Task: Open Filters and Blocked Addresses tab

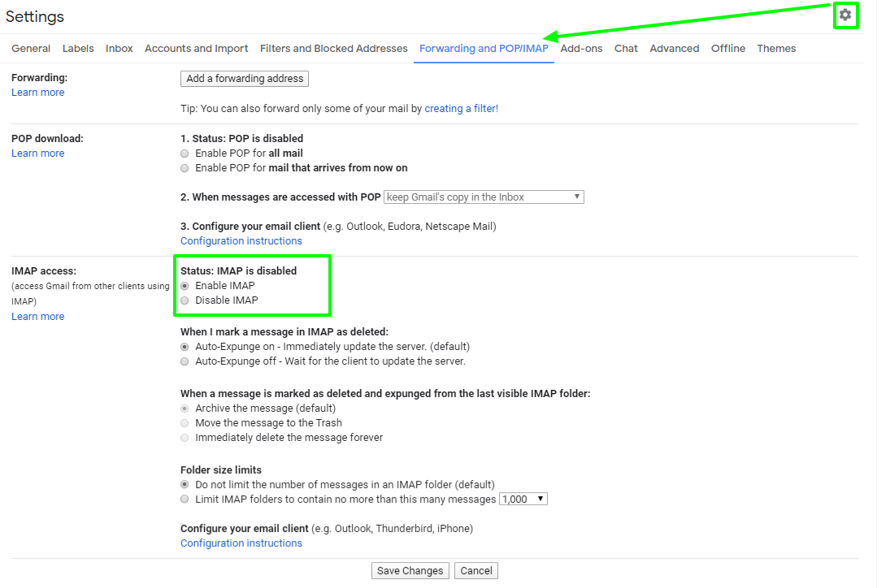Action: (x=333, y=49)
